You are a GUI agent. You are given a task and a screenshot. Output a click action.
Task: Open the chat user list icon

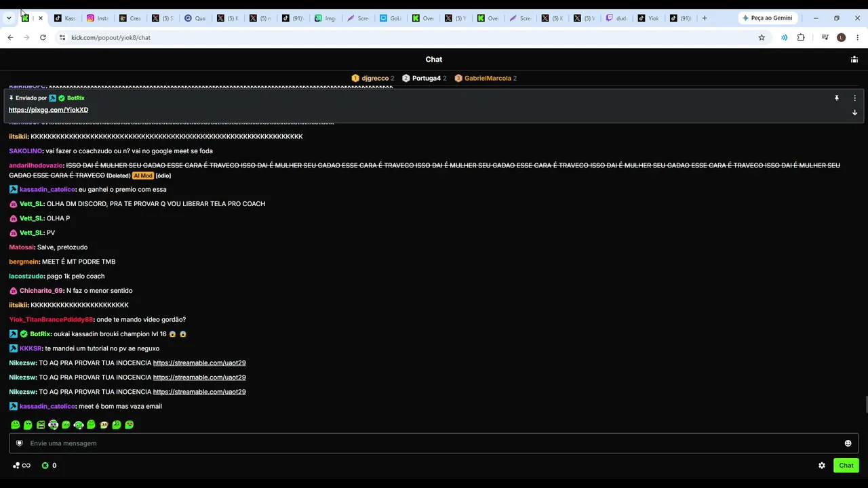click(x=854, y=60)
